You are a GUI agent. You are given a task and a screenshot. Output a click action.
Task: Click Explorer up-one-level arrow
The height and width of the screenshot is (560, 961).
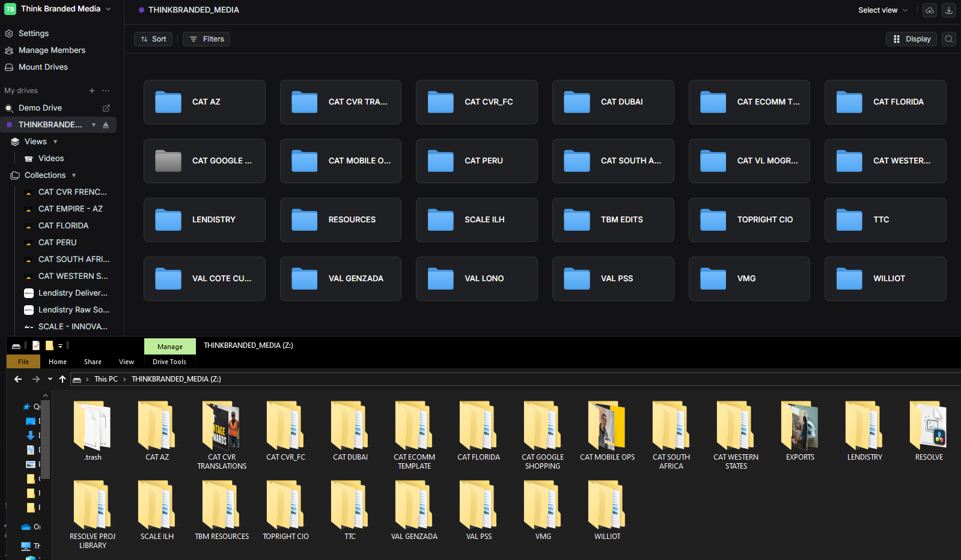[63, 379]
